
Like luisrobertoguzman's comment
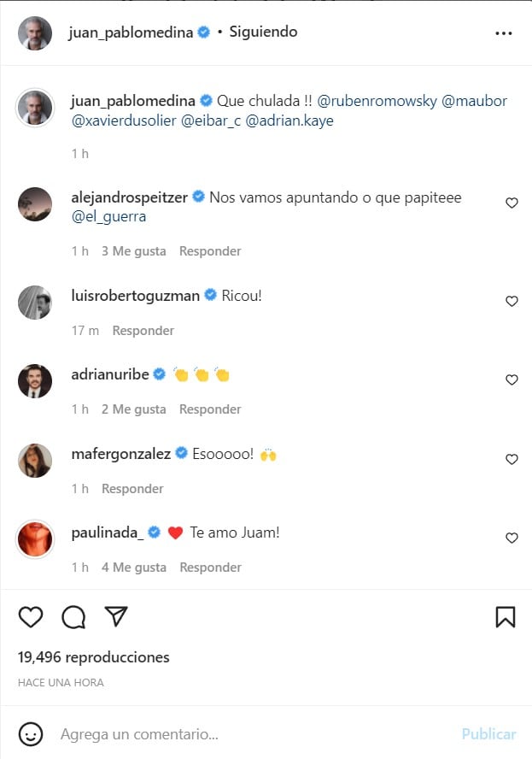pyautogui.click(x=512, y=302)
